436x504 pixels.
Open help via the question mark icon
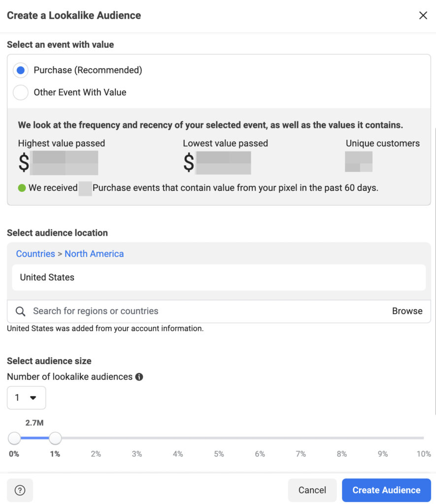coord(19,490)
